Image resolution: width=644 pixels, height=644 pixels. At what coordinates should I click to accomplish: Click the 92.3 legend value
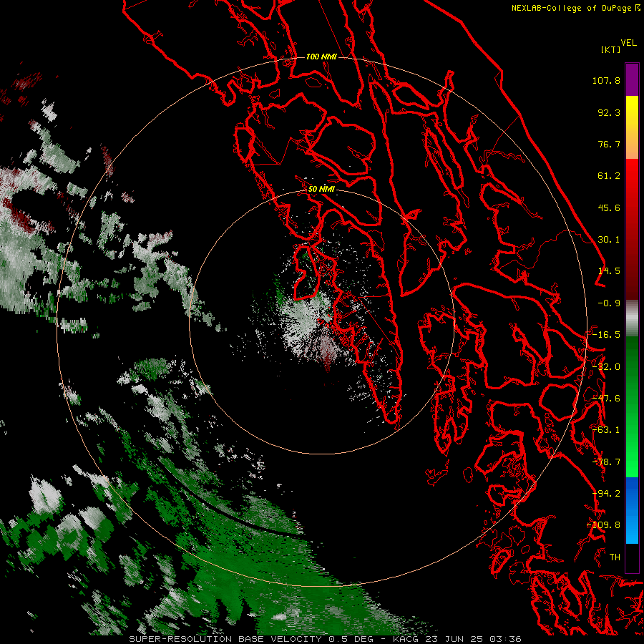pyautogui.click(x=609, y=112)
